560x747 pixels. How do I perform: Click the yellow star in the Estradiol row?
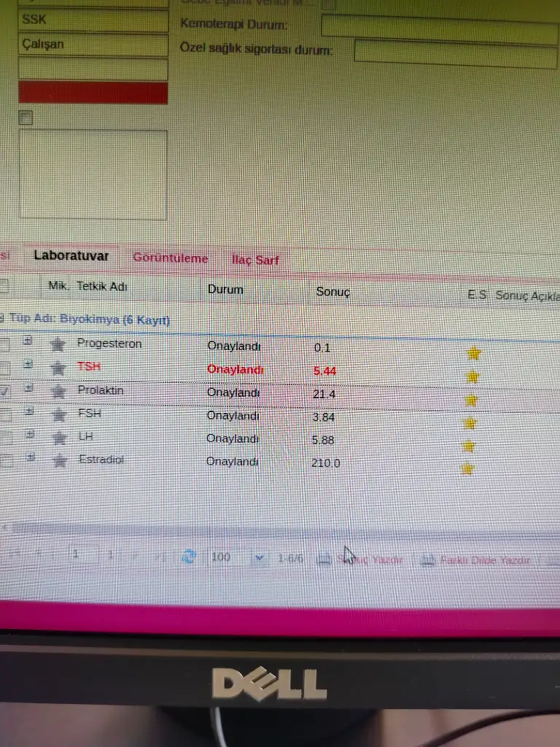coord(468,468)
